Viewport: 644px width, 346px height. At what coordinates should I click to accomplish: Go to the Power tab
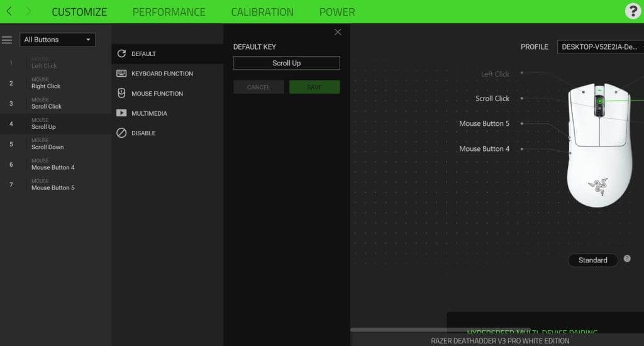(x=336, y=12)
